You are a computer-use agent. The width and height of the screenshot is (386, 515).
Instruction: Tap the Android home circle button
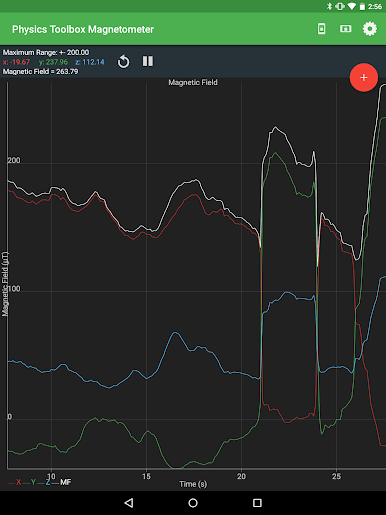tap(193, 503)
